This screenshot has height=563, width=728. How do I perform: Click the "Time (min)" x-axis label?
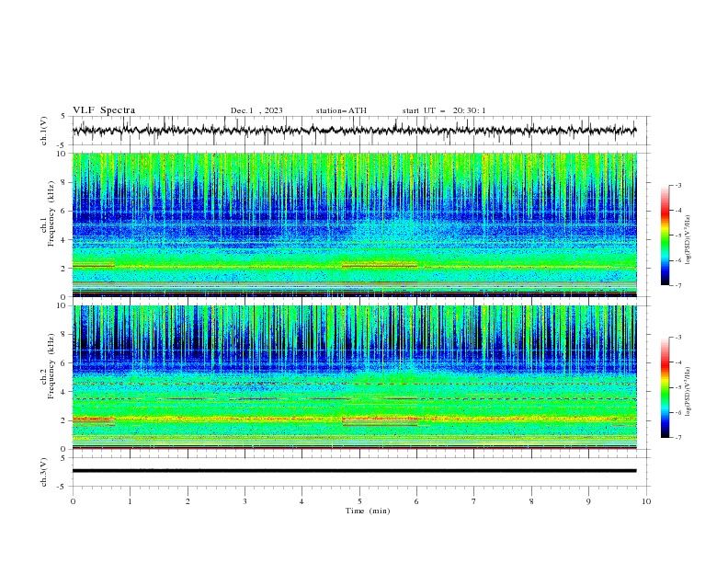coord(368,511)
